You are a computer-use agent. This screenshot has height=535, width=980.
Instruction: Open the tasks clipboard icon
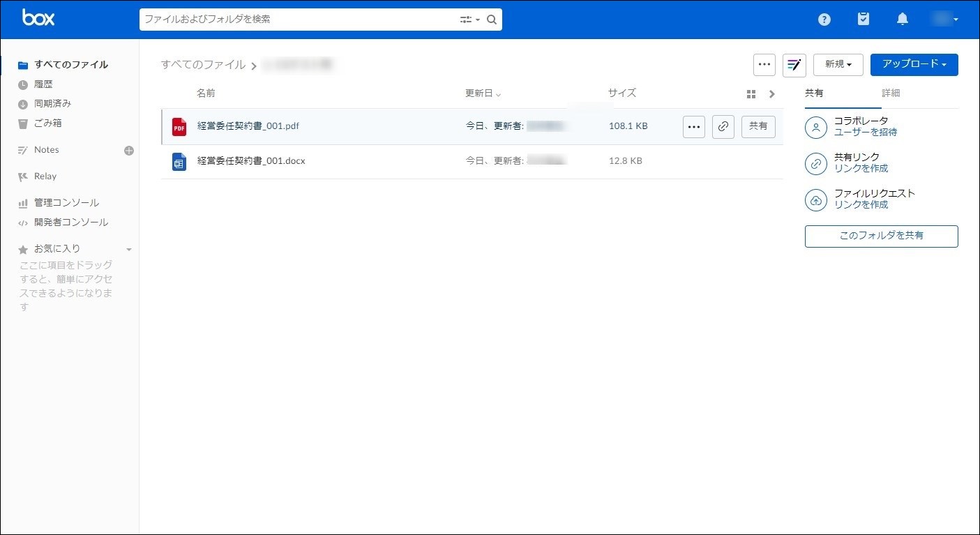(864, 19)
